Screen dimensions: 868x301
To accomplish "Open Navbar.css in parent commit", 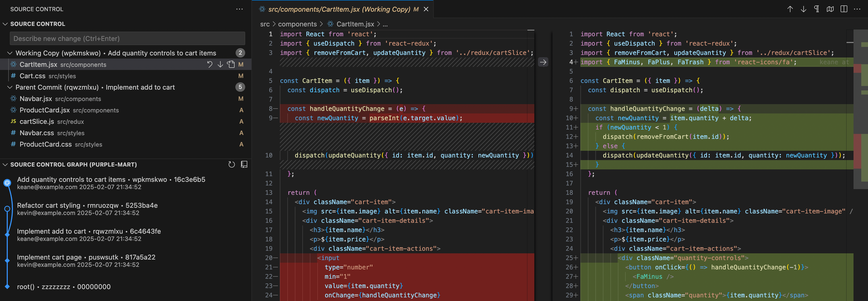I will point(126,133).
